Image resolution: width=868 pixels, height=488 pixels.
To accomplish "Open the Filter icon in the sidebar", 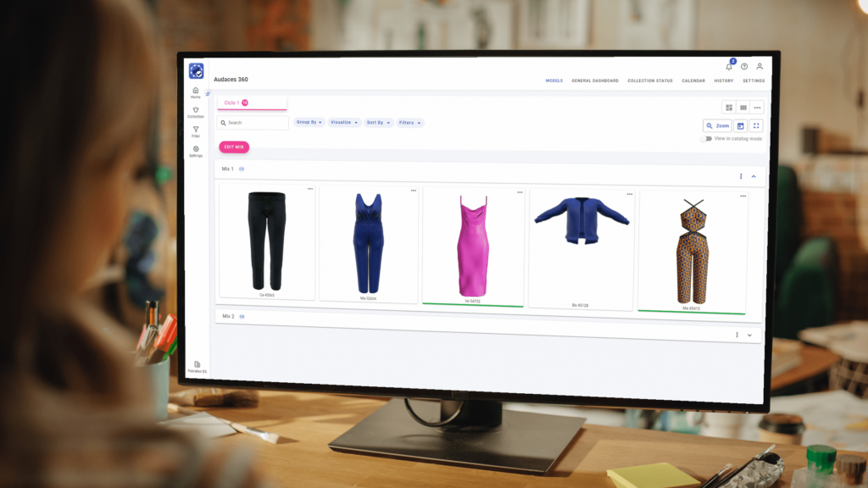I will (x=196, y=130).
